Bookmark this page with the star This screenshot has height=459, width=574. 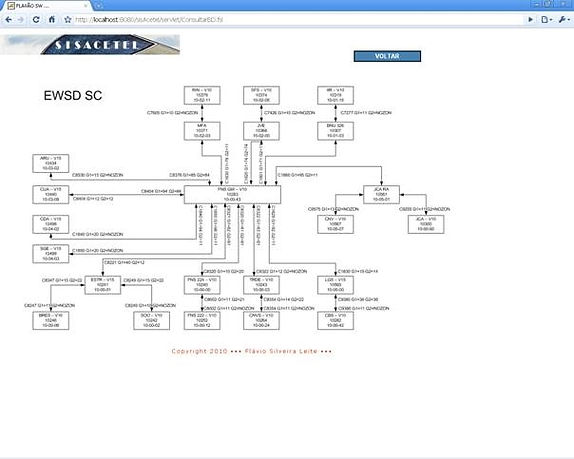[x=68, y=19]
